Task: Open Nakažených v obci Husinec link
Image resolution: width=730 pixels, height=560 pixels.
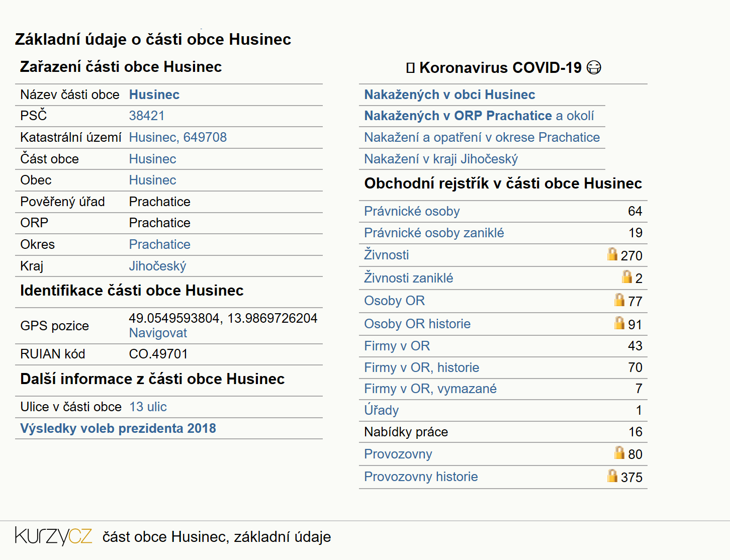Action: (449, 95)
